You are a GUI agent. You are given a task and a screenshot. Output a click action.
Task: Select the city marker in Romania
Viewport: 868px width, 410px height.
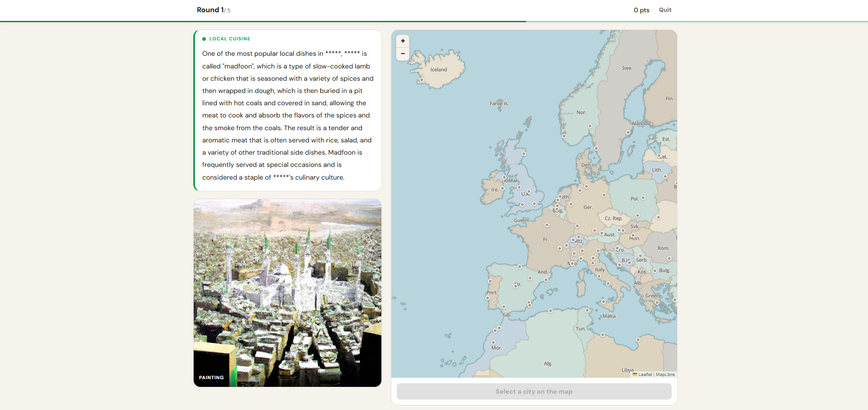click(669, 259)
